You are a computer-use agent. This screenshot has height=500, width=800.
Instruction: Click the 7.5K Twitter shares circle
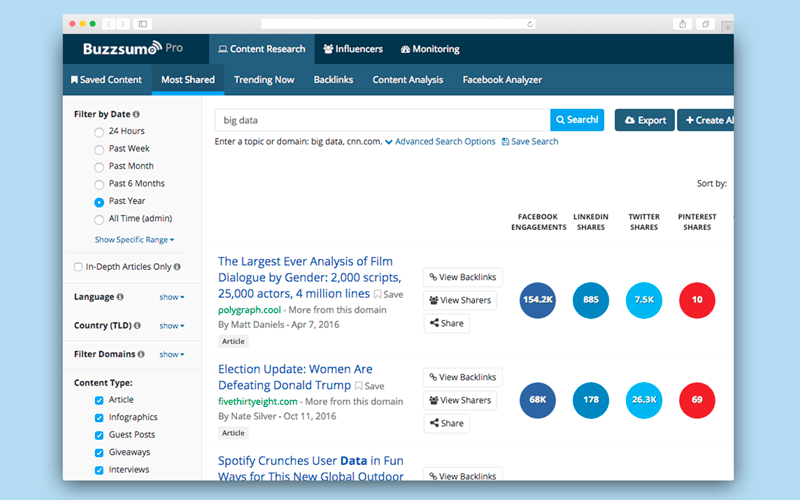click(644, 300)
